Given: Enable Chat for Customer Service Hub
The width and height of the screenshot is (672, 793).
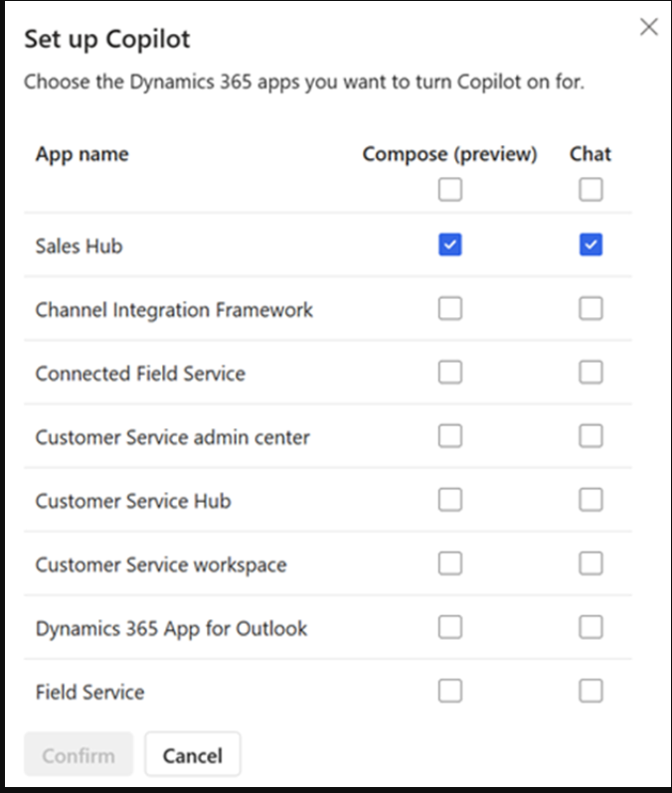Looking at the screenshot, I should click(x=590, y=500).
